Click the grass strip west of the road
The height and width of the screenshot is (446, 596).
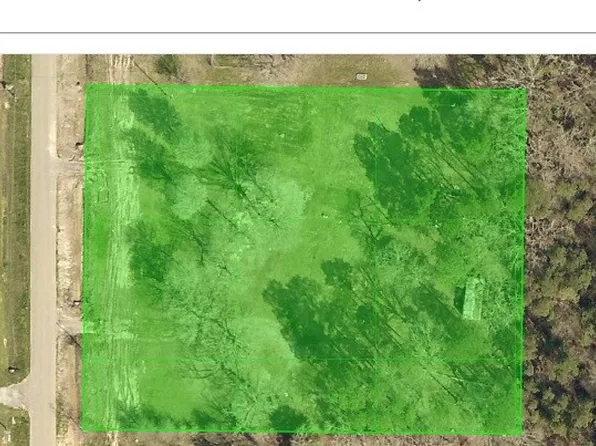(16, 217)
